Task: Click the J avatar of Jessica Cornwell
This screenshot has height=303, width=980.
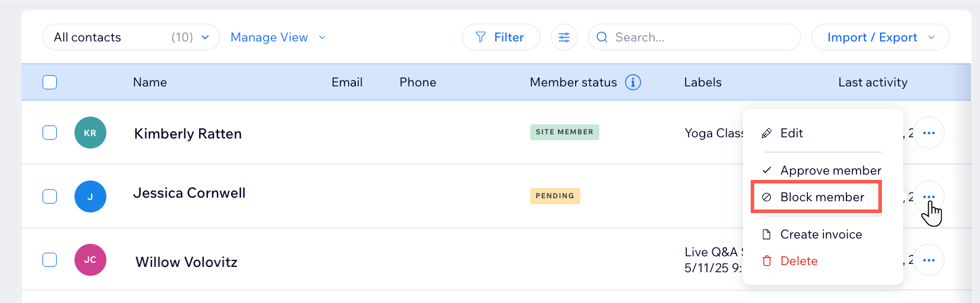Action: 90,196
